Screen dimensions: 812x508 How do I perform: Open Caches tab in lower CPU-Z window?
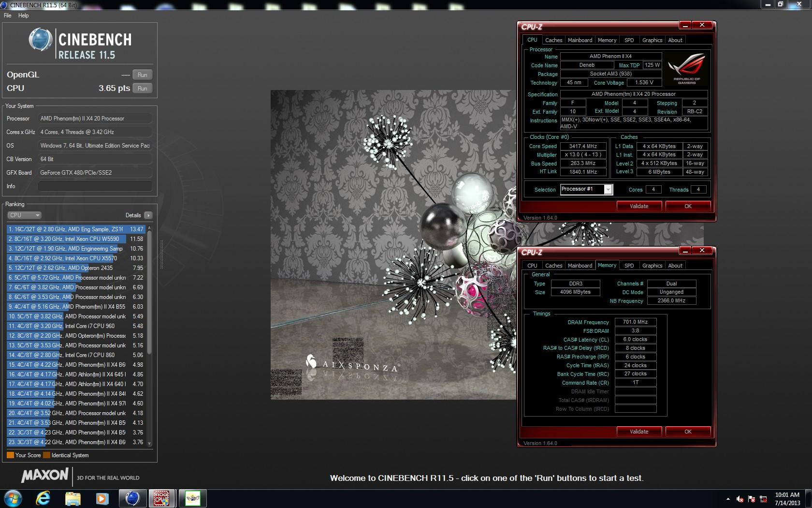point(553,266)
